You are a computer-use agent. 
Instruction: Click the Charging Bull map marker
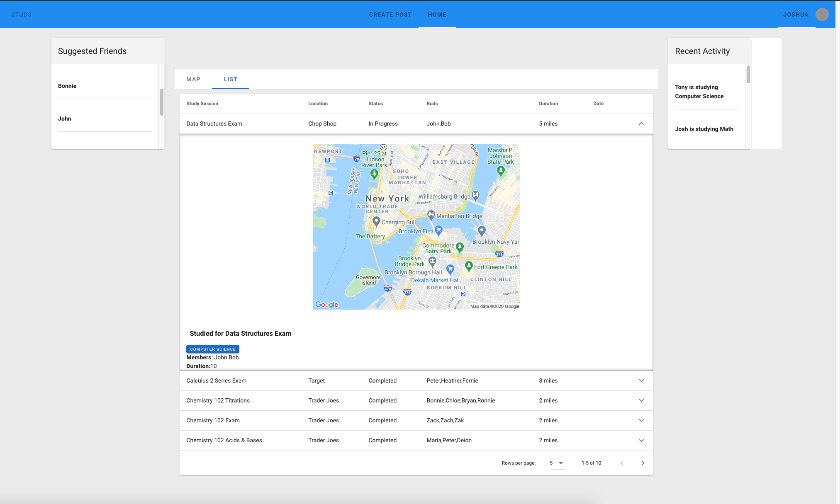pos(376,221)
